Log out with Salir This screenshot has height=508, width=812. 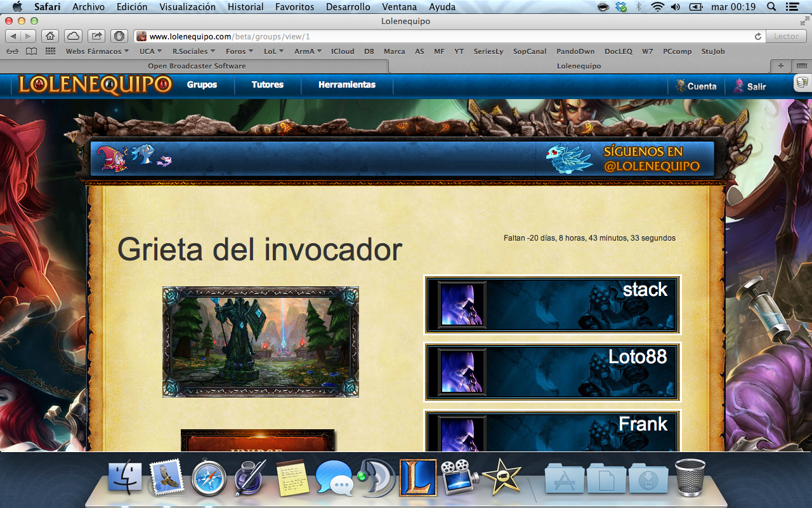click(x=750, y=86)
